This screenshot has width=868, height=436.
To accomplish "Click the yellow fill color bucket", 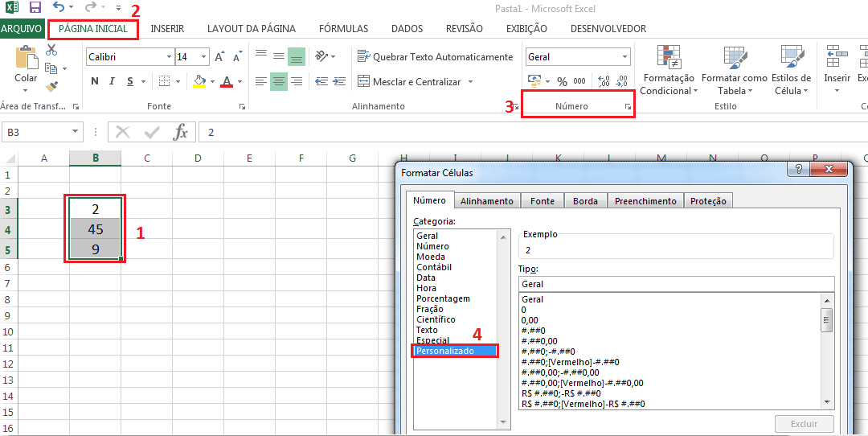I will 200,81.
